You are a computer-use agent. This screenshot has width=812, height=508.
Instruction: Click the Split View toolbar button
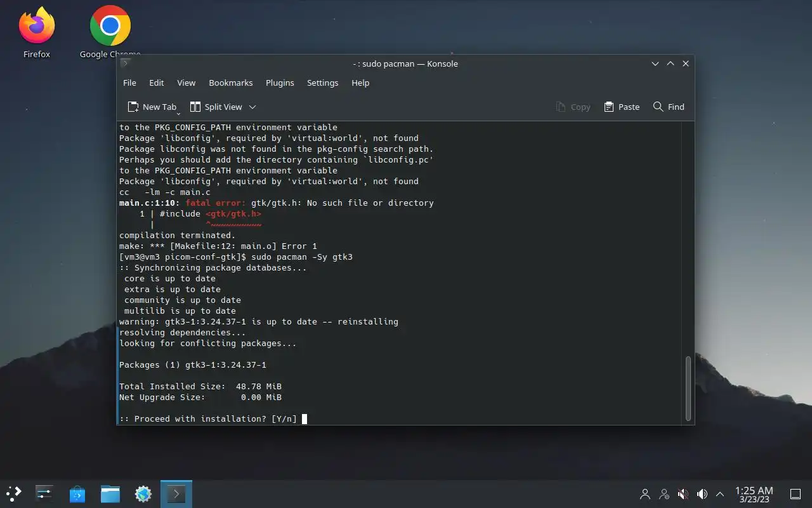coord(216,107)
